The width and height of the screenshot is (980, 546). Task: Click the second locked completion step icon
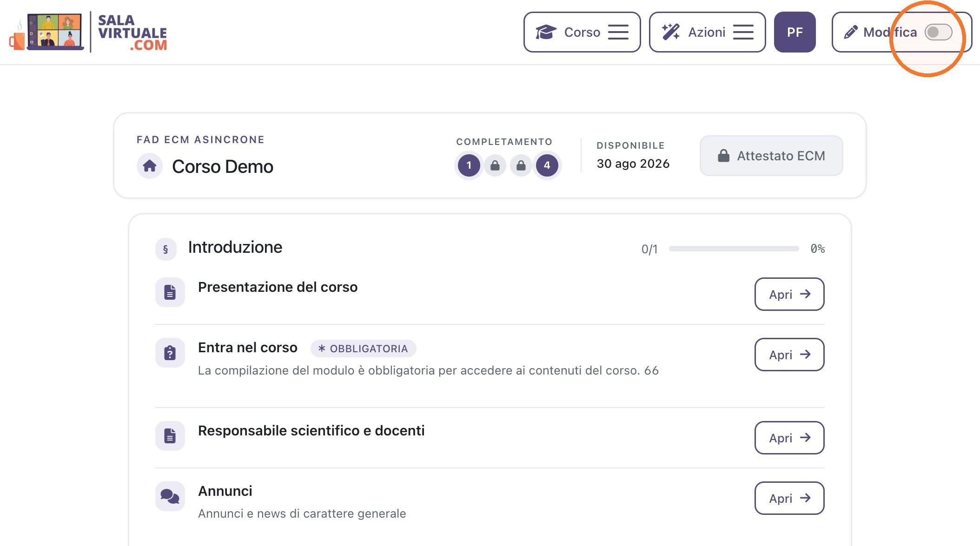coord(521,165)
